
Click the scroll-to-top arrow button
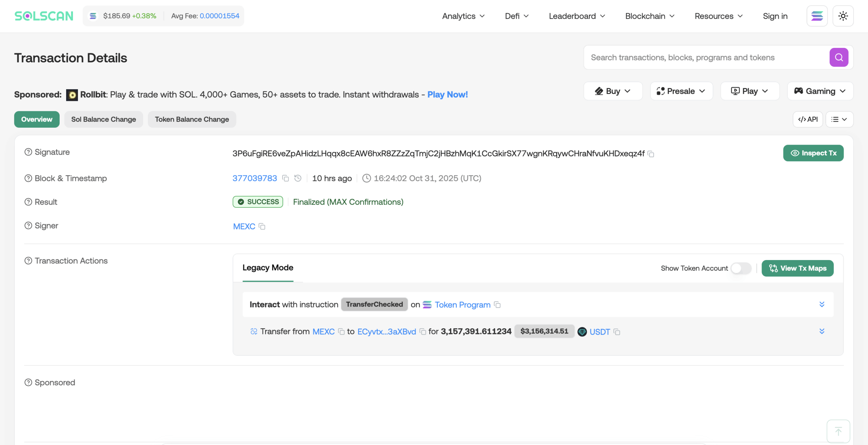(838, 431)
